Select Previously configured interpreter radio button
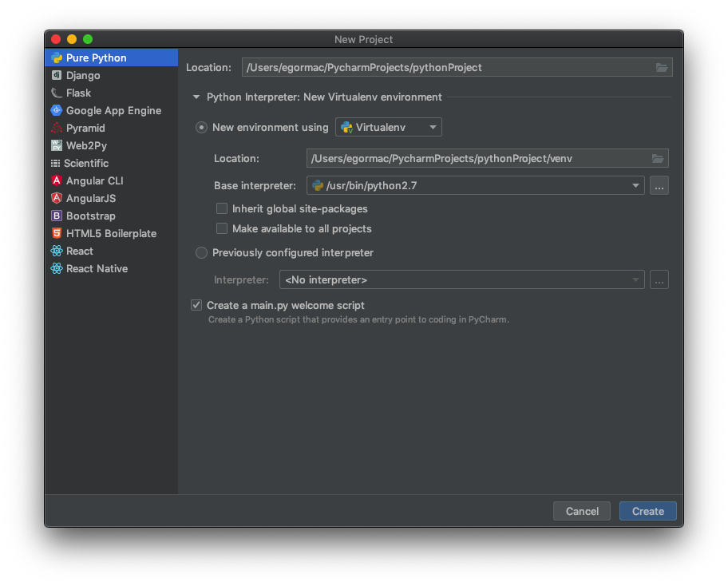The width and height of the screenshot is (728, 586). (x=201, y=252)
